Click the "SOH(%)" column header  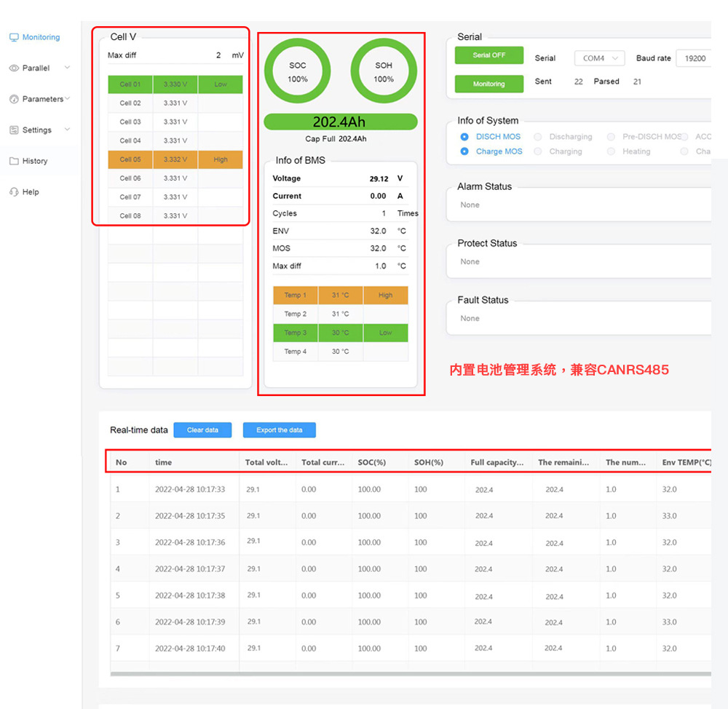[429, 462]
